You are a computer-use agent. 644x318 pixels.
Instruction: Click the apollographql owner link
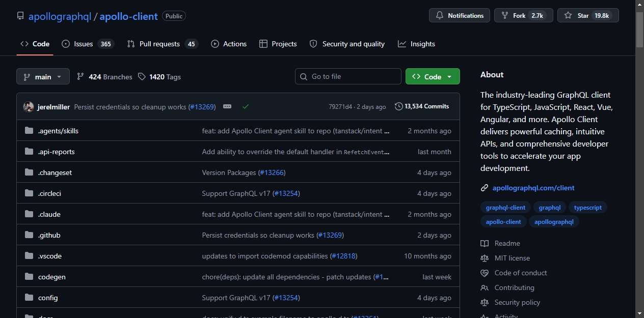(x=60, y=16)
